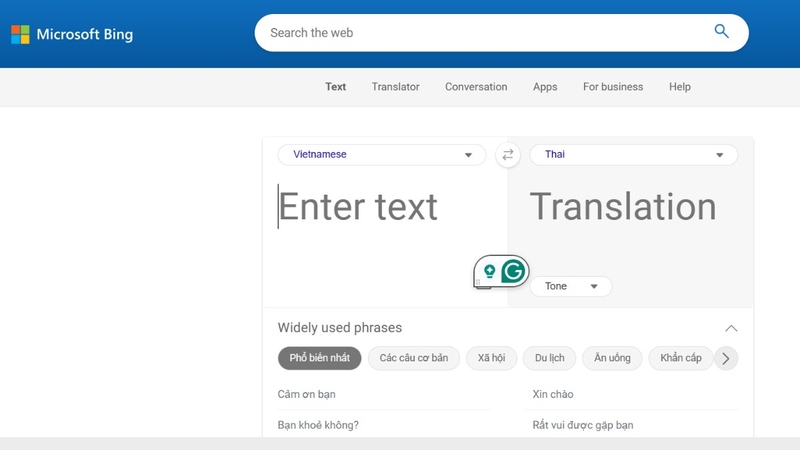Select the Ăn uống category
The width and height of the screenshot is (800, 450).
(612, 358)
